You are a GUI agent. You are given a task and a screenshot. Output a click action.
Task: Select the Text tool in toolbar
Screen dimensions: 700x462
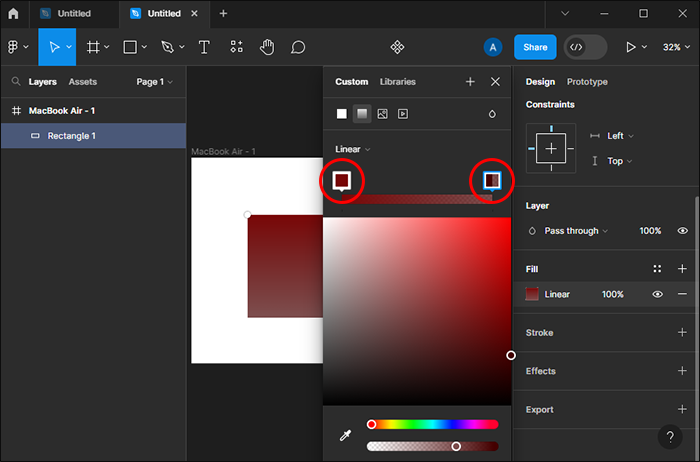pyautogui.click(x=204, y=47)
